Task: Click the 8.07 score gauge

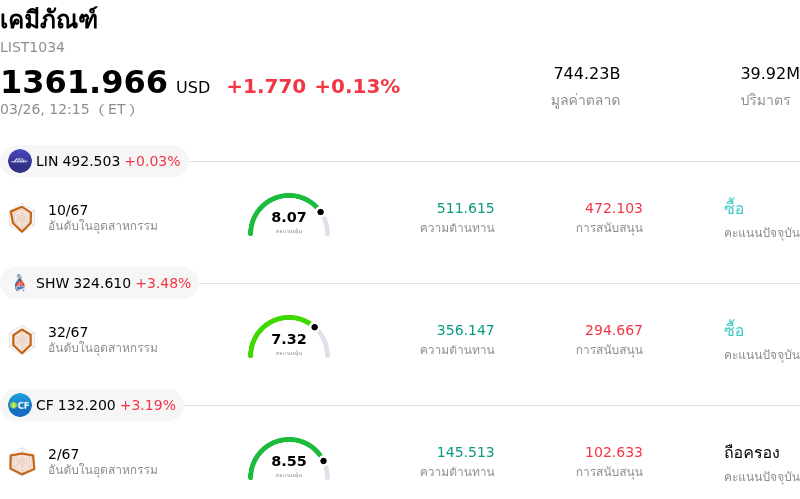Action: pos(289,216)
